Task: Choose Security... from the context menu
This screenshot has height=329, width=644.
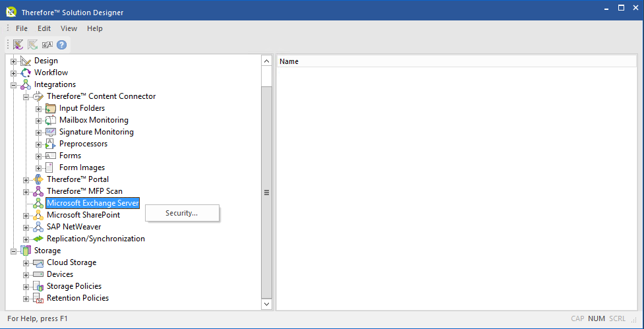Action: tap(182, 213)
